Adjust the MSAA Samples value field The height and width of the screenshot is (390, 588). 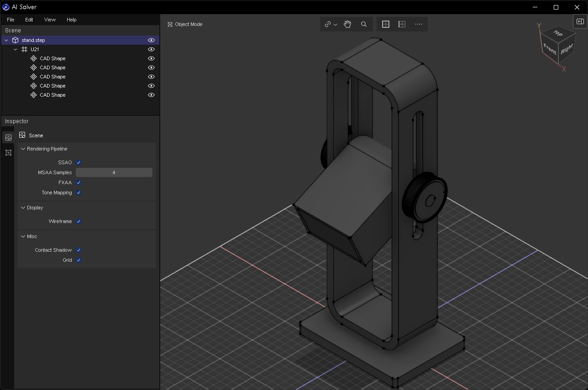pos(114,172)
